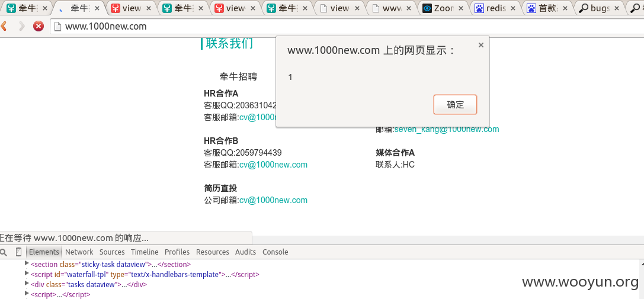Open the Network panel in DevTools
Viewport: 644px width, 299px height.
pyautogui.click(x=79, y=252)
